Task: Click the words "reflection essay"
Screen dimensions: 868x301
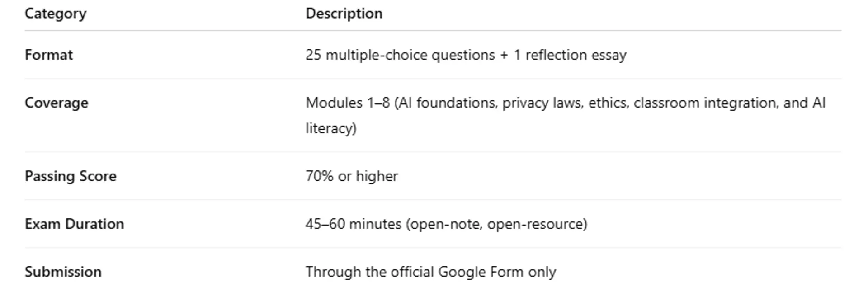Action: pyautogui.click(x=576, y=55)
